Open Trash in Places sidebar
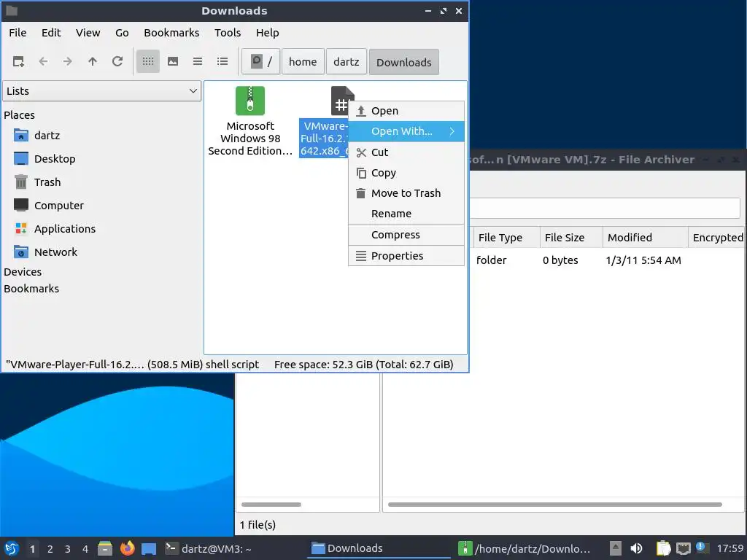747x560 pixels. click(38, 182)
